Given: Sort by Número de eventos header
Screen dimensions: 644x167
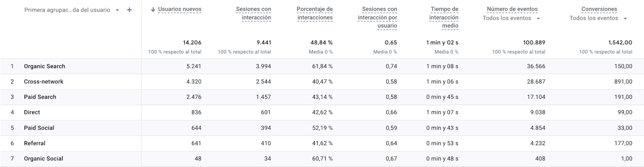Looking at the screenshot, I should (512, 9).
